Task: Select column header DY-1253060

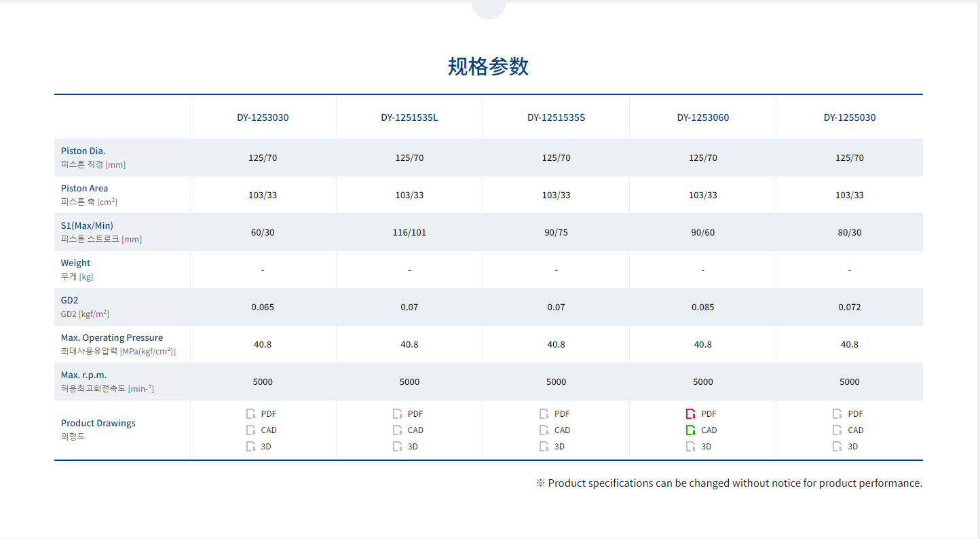Action: [x=702, y=117]
